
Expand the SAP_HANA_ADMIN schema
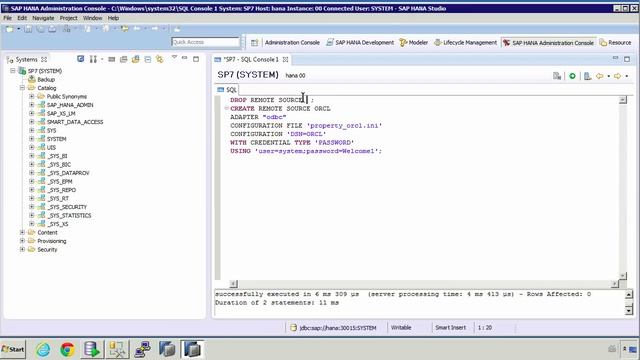[x=31, y=105]
